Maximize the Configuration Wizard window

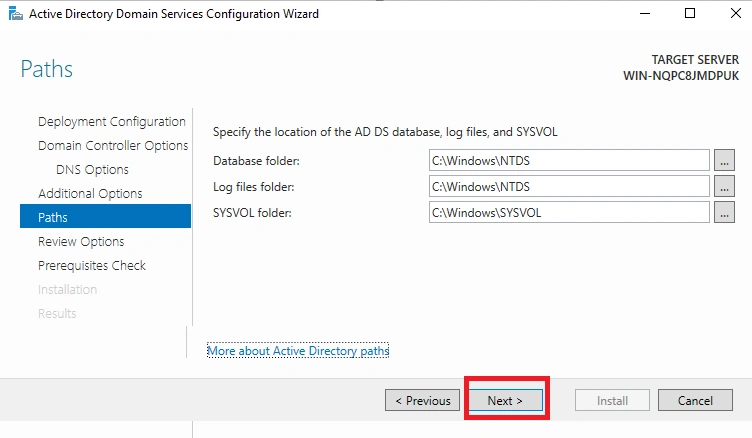pos(690,13)
